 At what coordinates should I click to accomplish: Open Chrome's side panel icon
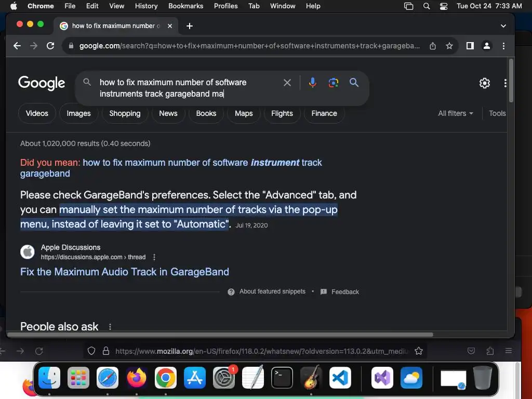(470, 46)
